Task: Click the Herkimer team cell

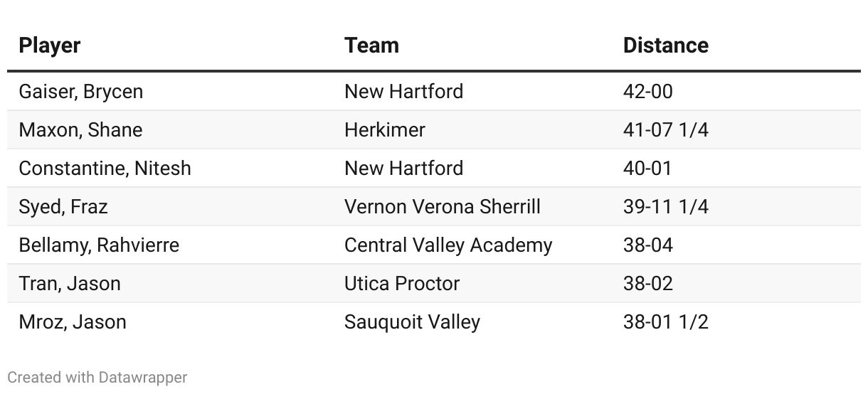Action: tap(385, 130)
